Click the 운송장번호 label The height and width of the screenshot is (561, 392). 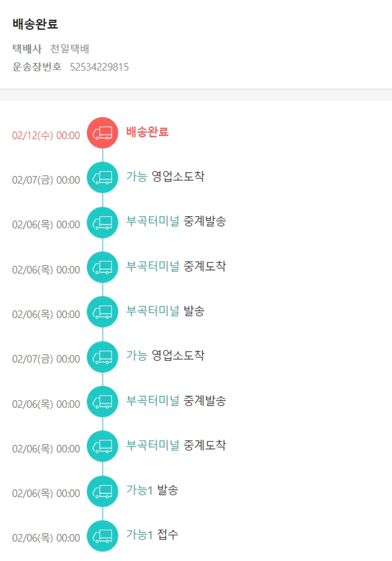click(x=37, y=67)
